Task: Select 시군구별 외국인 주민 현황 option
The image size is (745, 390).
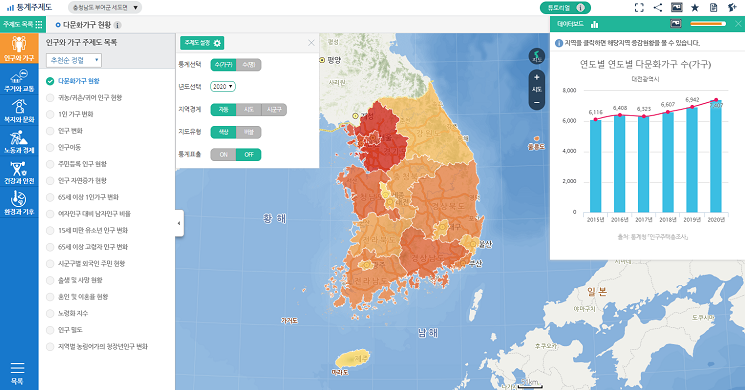Action: coord(50,264)
